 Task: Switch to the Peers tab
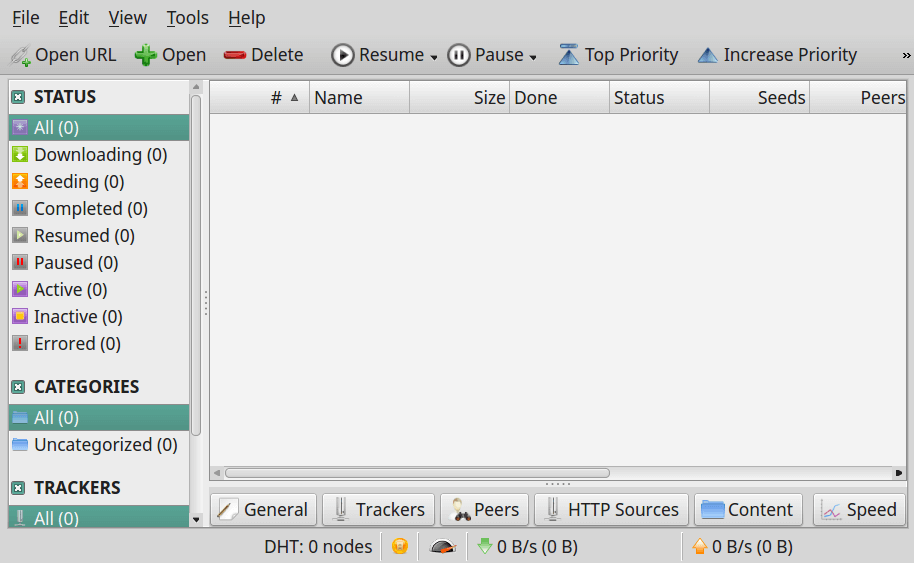484,509
